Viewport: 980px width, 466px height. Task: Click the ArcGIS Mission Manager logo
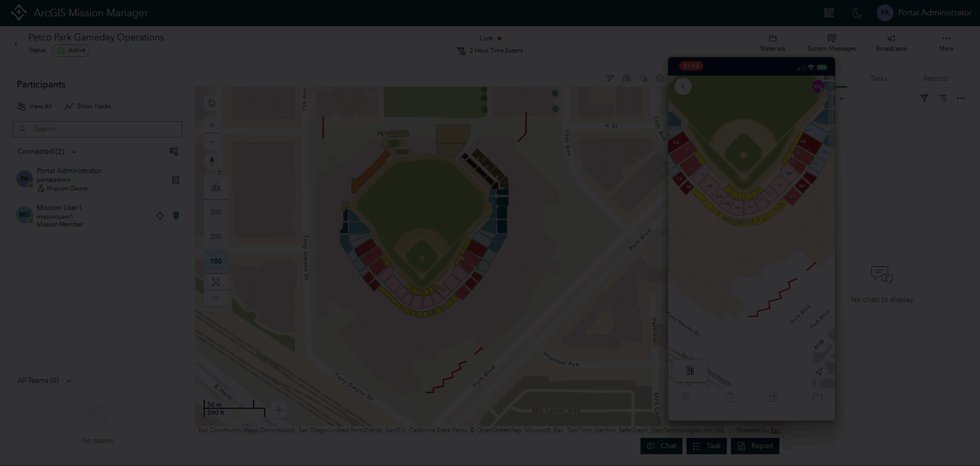click(x=19, y=13)
